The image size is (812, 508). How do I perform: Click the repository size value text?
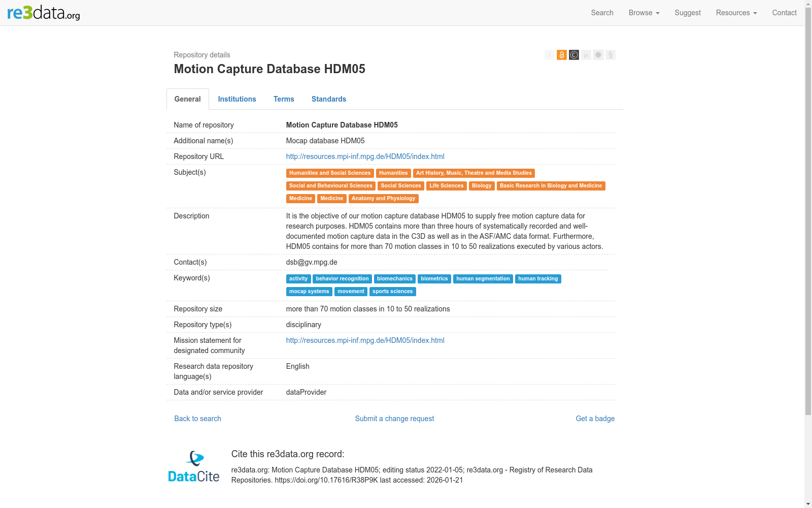pyautogui.click(x=368, y=309)
